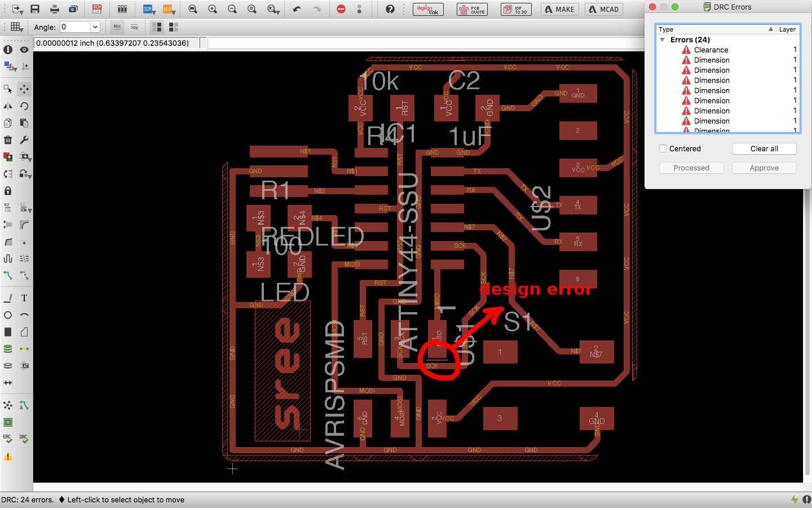Viewport: 812px width, 508px height.
Task: Click the Angle input field
Action: click(75, 27)
